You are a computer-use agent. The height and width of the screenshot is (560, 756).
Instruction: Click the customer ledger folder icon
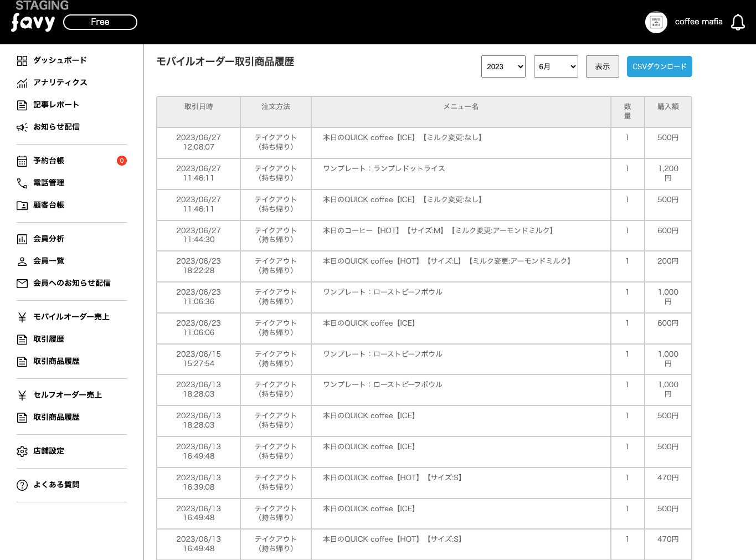click(x=22, y=205)
